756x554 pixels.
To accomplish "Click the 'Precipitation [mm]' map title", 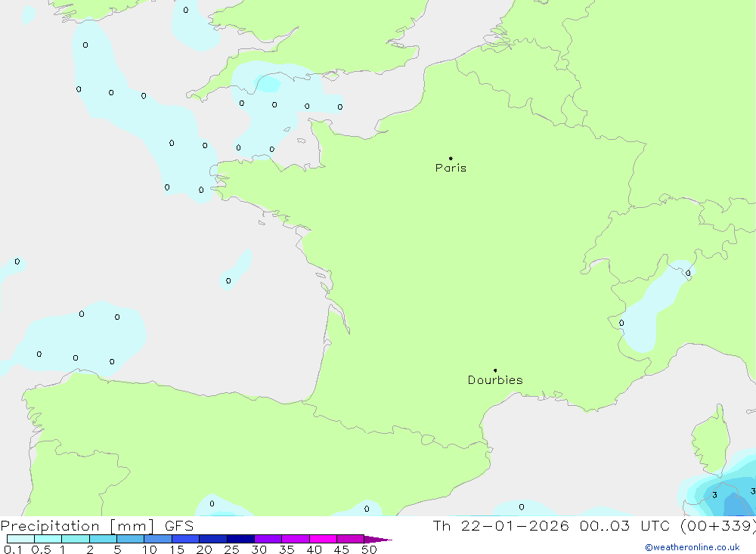I will tap(77, 526).
